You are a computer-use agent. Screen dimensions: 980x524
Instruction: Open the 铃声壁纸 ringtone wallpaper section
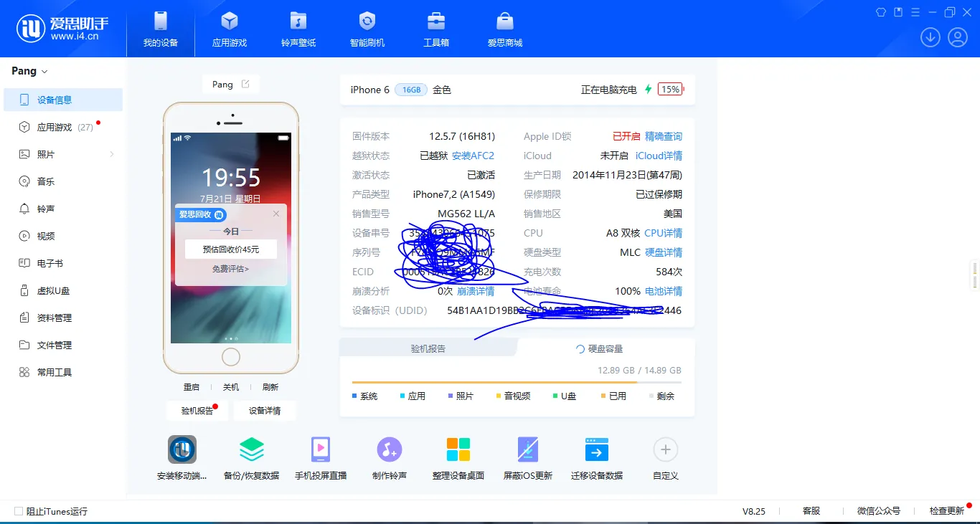point(298,29)
